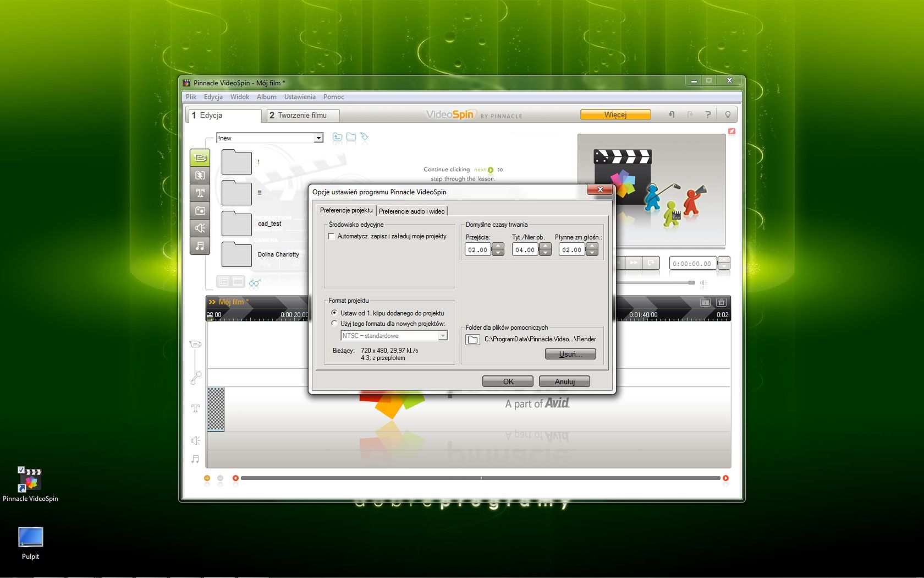This screenshot has width=924, height=578.
Task: Increase Przejścia duration with up arrow
Action: pyautogui.click(x=498, y=246)
